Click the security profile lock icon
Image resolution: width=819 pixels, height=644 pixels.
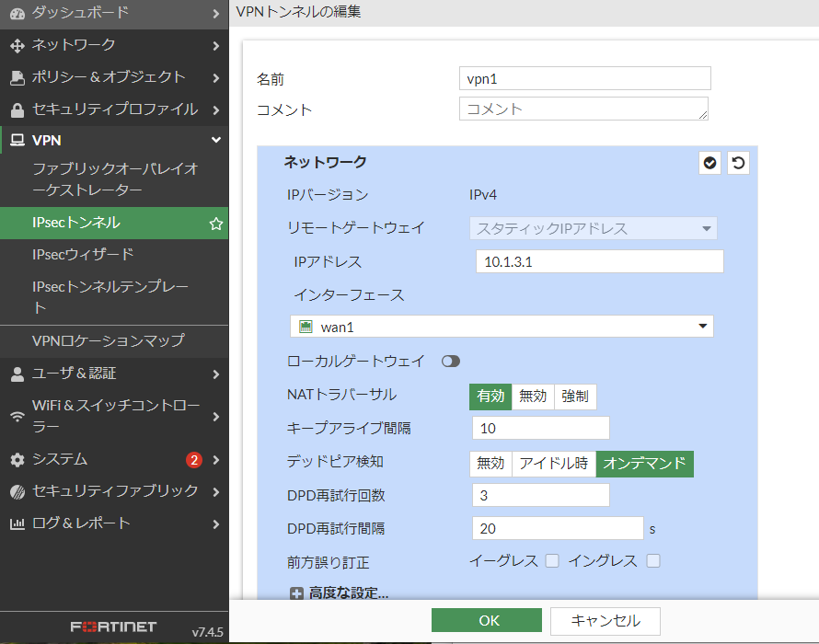17,109
